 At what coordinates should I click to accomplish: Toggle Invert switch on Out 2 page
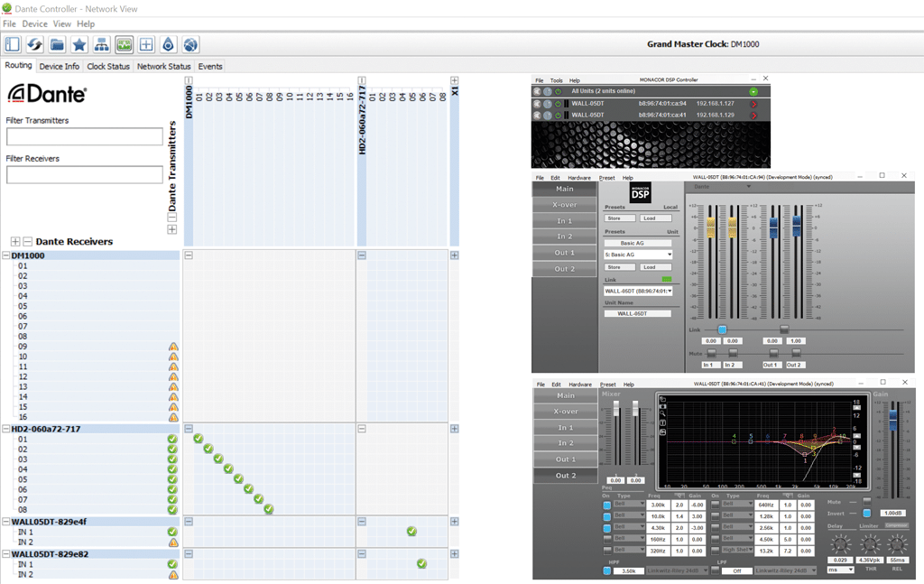tap(866, 514)
